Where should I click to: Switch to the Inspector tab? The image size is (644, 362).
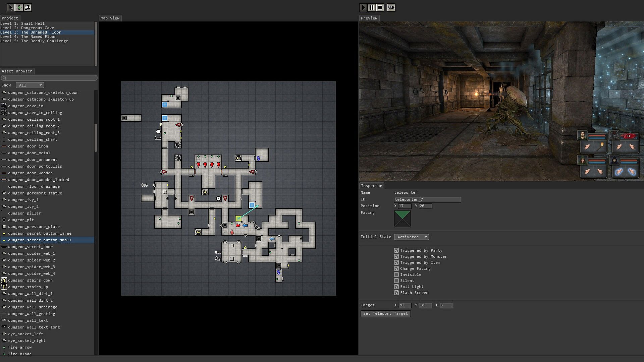(371, 186)
